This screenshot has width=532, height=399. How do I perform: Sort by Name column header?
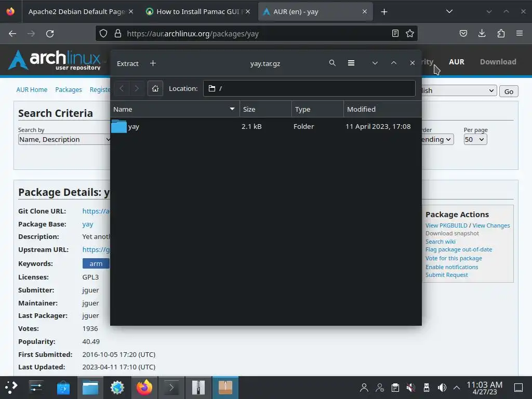point(175,109)
